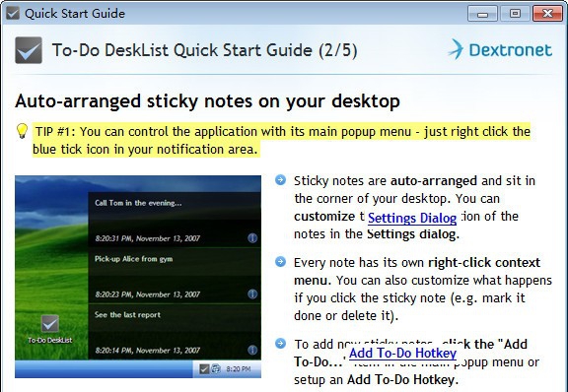
Task: Click the info icon on the 8:20:23 PM note
Action: pos(252,294)
